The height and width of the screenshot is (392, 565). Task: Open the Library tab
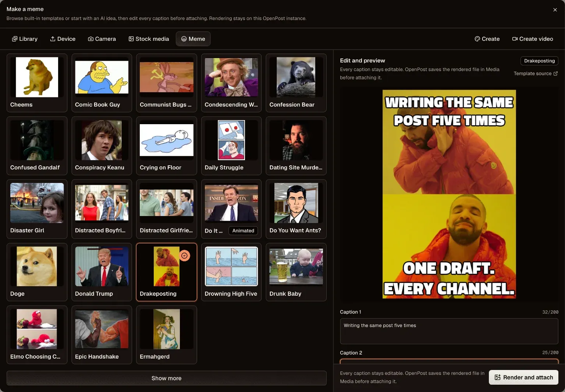click(x=25, y=39)
